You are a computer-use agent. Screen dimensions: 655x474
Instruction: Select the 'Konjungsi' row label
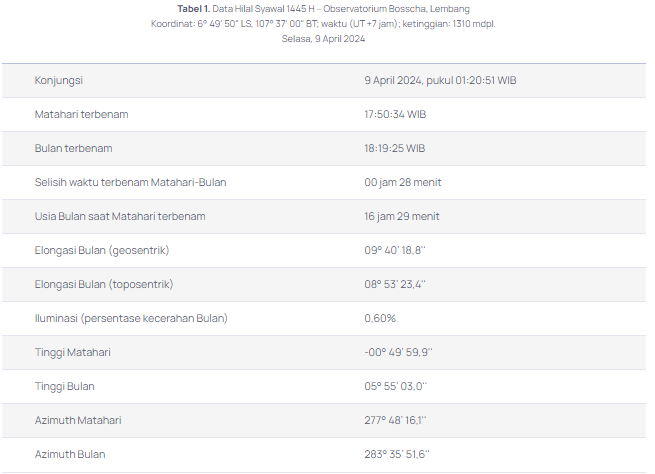pos(59,80)
